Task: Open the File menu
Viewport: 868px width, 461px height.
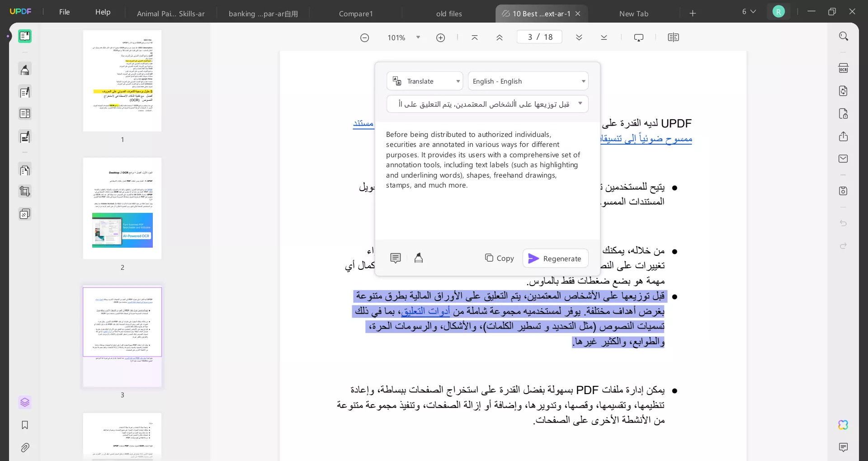Action: 64,12
